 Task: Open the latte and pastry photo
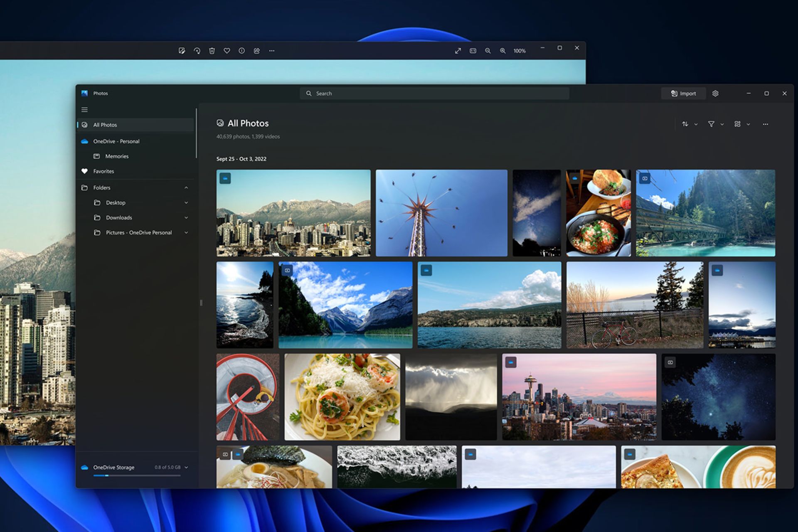(698, 467)
